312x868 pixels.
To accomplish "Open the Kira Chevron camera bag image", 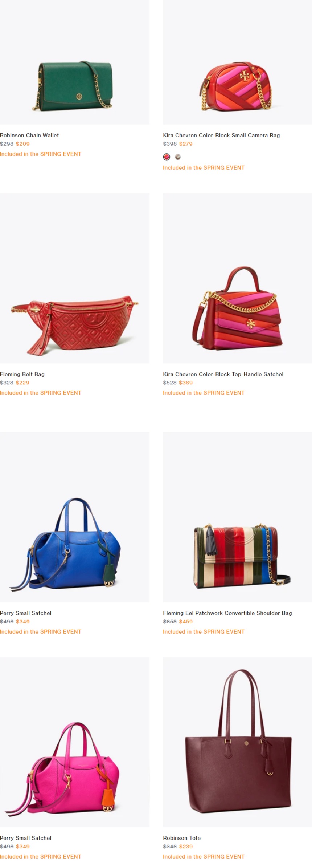I will pos(237,62).
